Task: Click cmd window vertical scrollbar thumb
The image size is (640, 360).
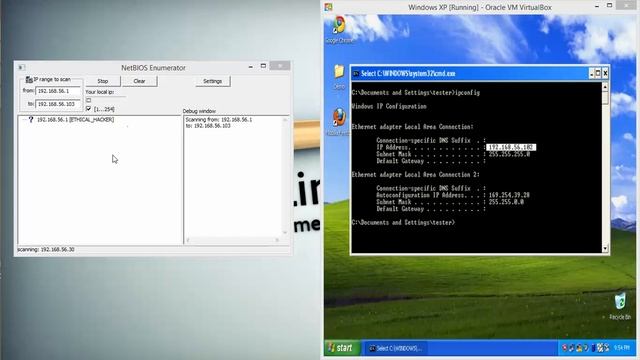Action: pos(605,98)
